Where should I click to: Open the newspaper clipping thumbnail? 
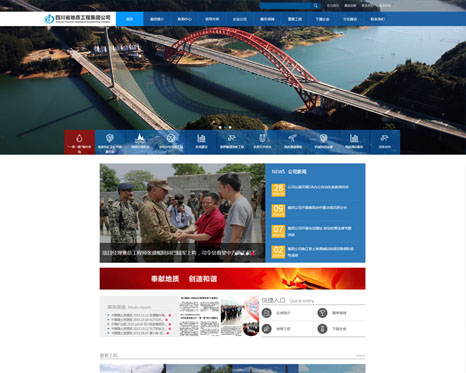199,316
